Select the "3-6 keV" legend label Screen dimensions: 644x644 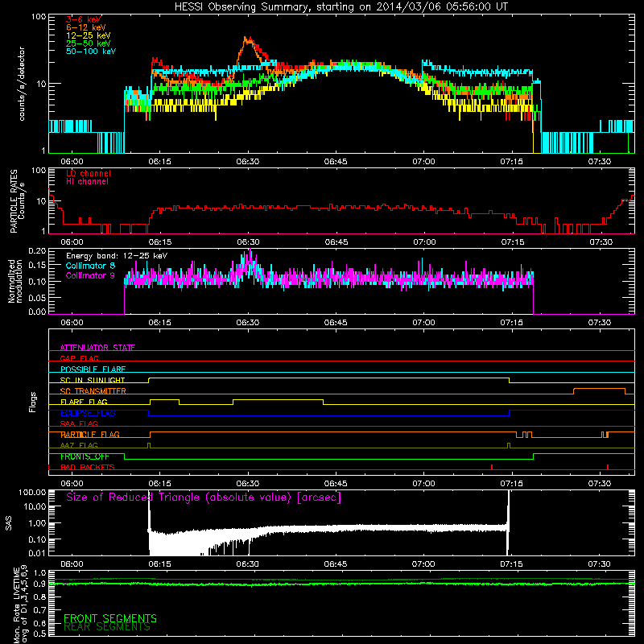pos(84,19)
